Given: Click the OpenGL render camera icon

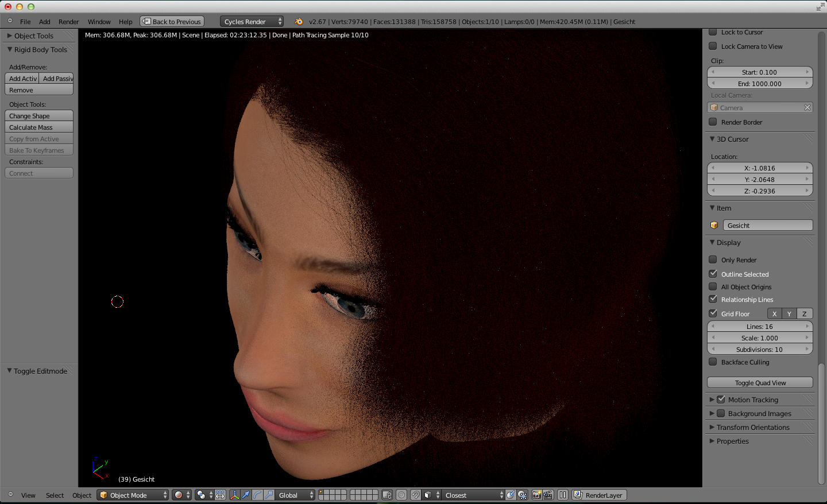Looking at the screenshot, I should click(x=536, y=495).
